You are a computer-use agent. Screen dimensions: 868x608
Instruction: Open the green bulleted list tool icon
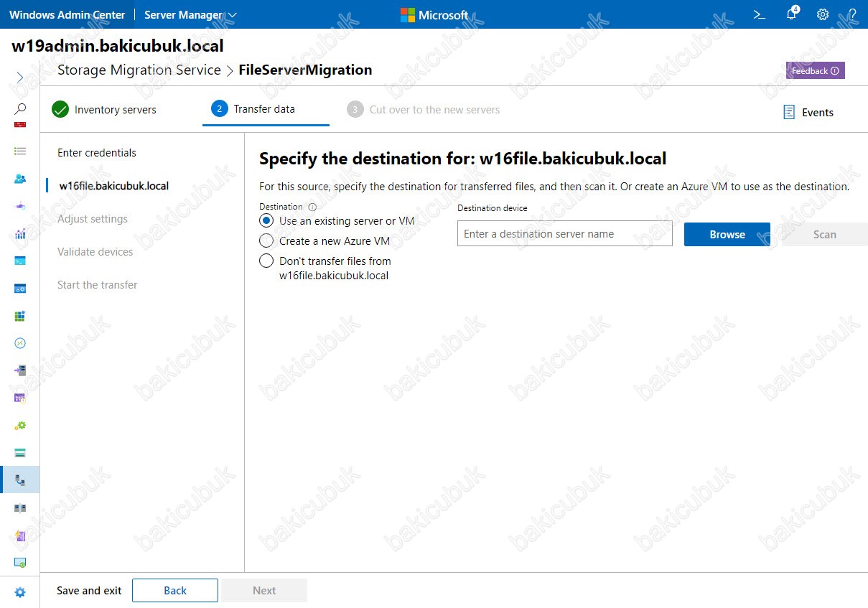point(20,151)
